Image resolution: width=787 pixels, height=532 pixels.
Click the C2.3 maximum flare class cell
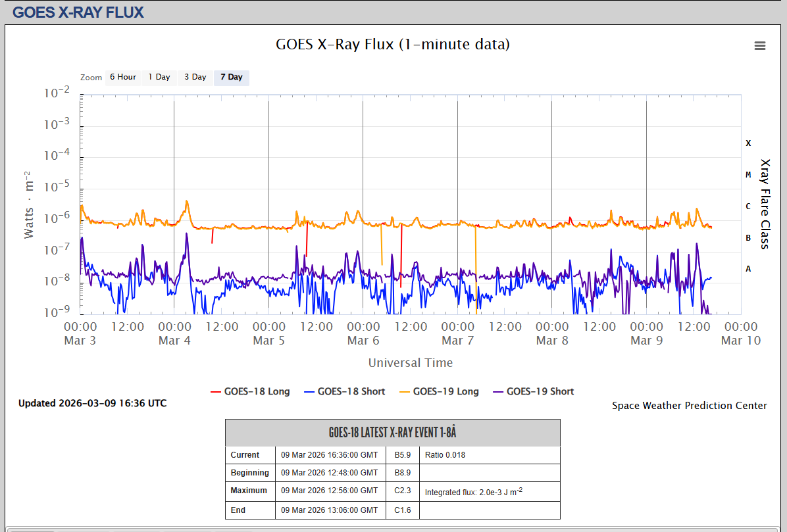coord(403,491)
